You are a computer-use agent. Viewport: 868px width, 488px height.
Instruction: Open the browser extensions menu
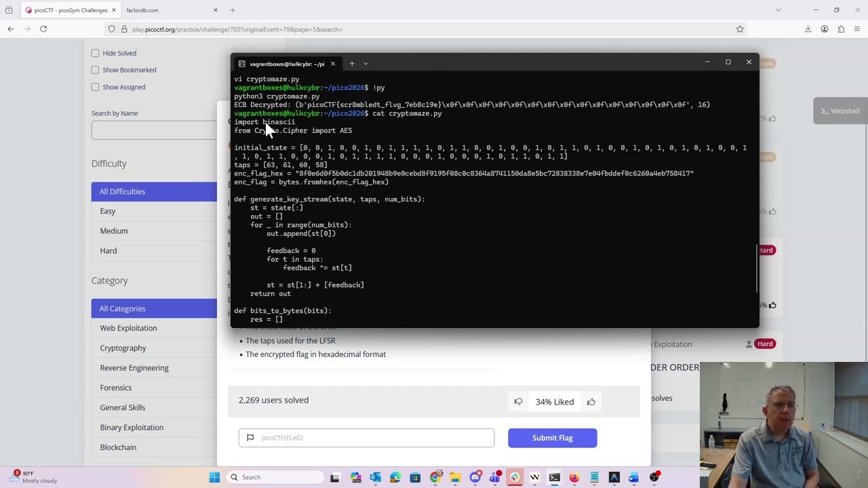pyautogui.click(x=841, y=29)
